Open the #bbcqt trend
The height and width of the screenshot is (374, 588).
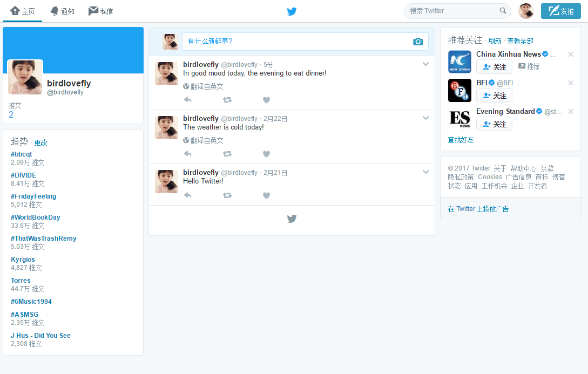(x=22, y=154)
